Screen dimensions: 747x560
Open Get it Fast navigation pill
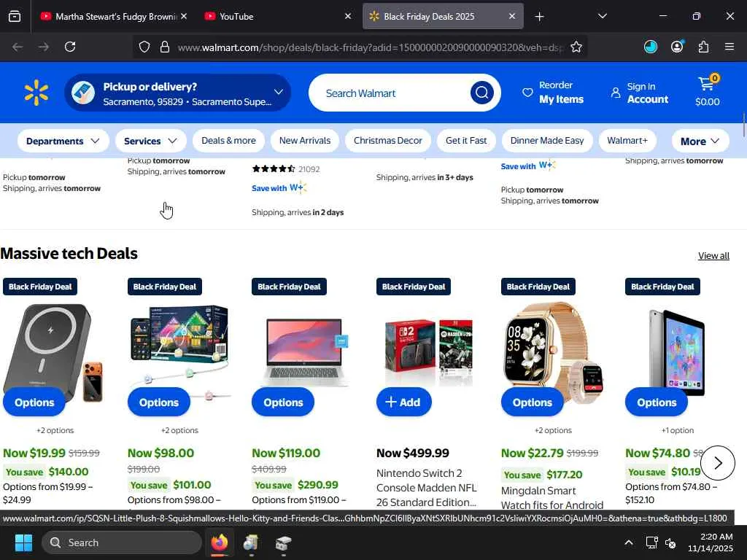[x=466, y=141]
